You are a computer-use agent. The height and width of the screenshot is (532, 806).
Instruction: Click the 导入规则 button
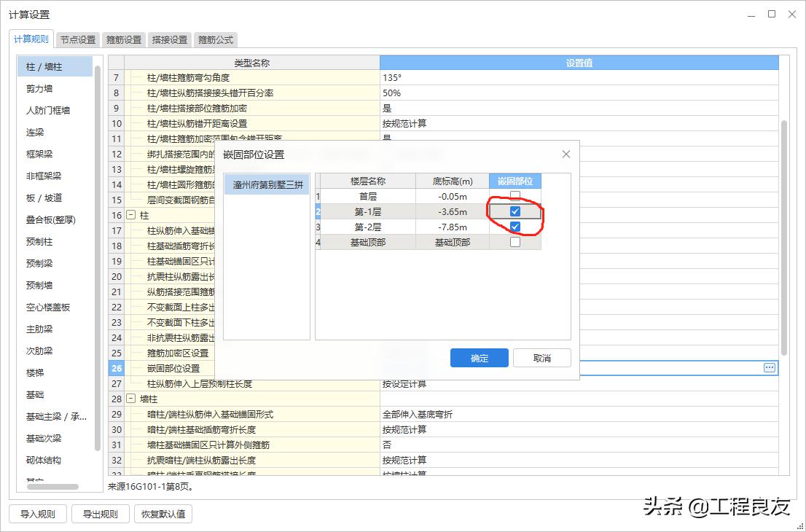click(40, 514)
